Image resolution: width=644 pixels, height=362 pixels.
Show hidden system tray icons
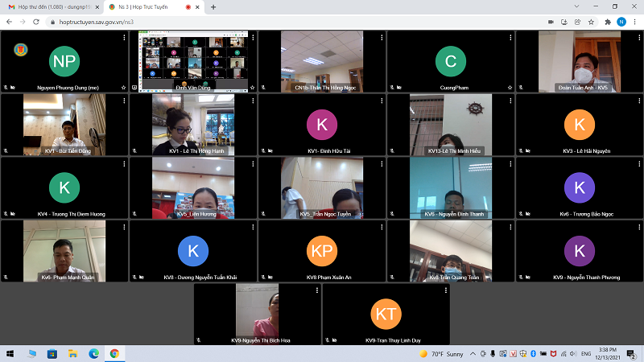[x=473, y=354]
